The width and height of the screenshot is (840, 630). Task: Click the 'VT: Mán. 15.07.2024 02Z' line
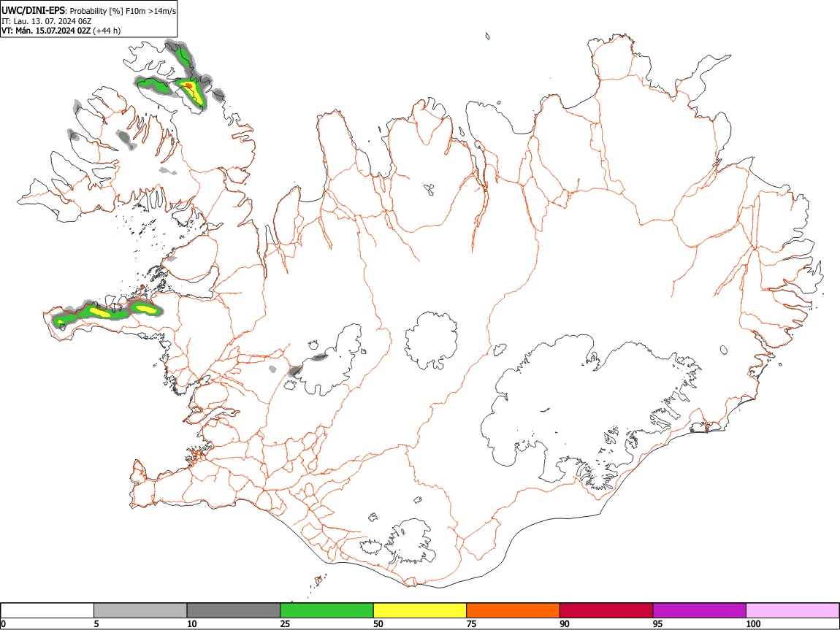pyautogui.click(x=46, y=31)
